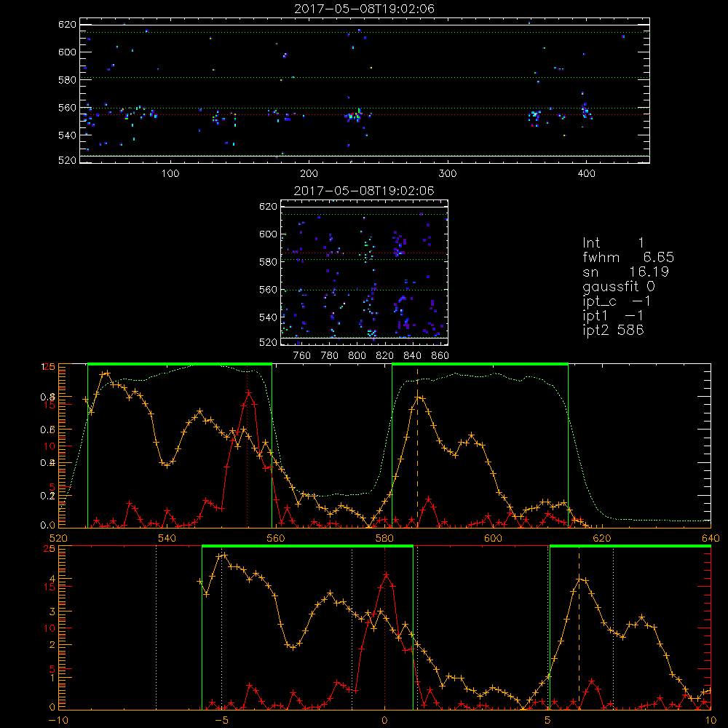Click the 600 x-axis label of the profile plot
Image resolution: width=728 pixels, height=728 pixels.
(x=493, y=539)
